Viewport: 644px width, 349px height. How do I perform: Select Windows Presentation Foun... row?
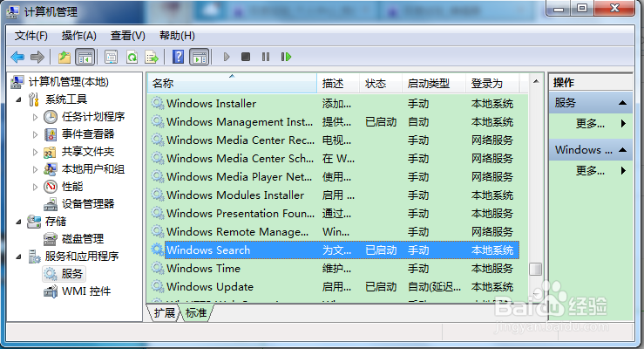pos(335,214)
